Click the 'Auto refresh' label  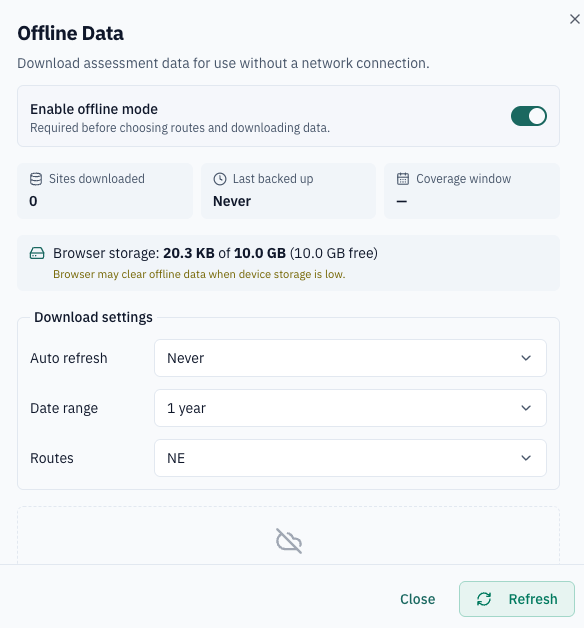pyautogui.click(x=69, y=358)
